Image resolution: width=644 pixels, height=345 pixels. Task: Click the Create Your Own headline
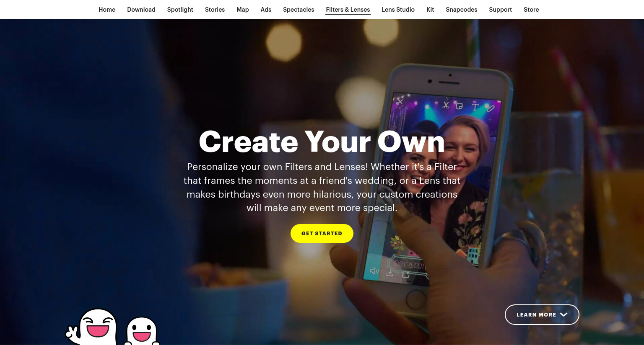click(x=322, y=142)
